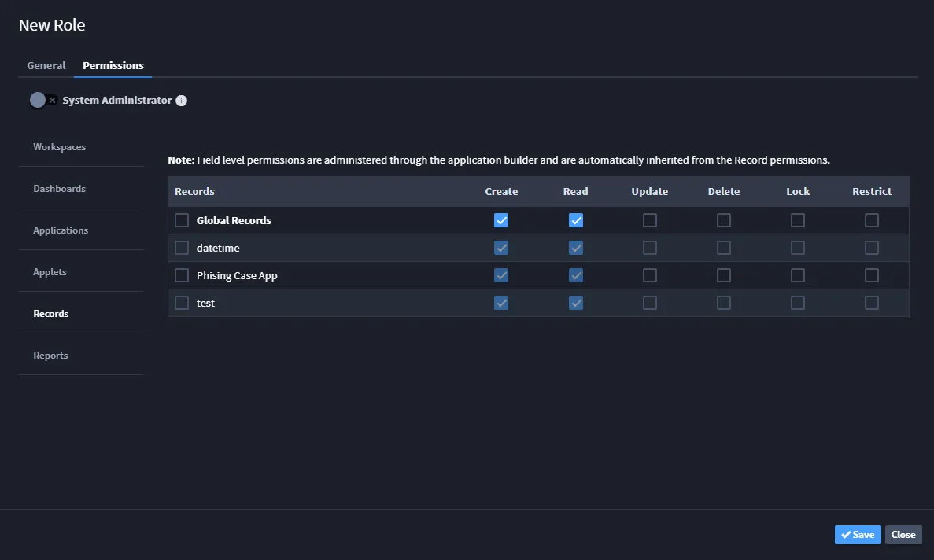
Task: Uncheck Create for test
Action: click(x=501, y=303)
